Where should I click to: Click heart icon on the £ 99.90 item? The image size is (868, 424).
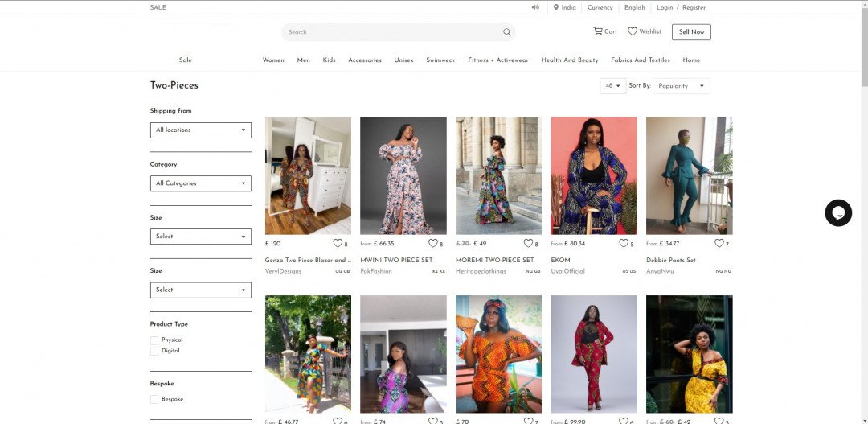[x=624, y=421]
